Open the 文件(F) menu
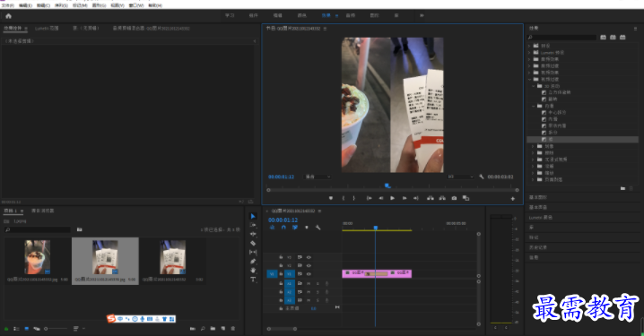The height and width of the screenshot is (336, 644). [x=7, y=5]
